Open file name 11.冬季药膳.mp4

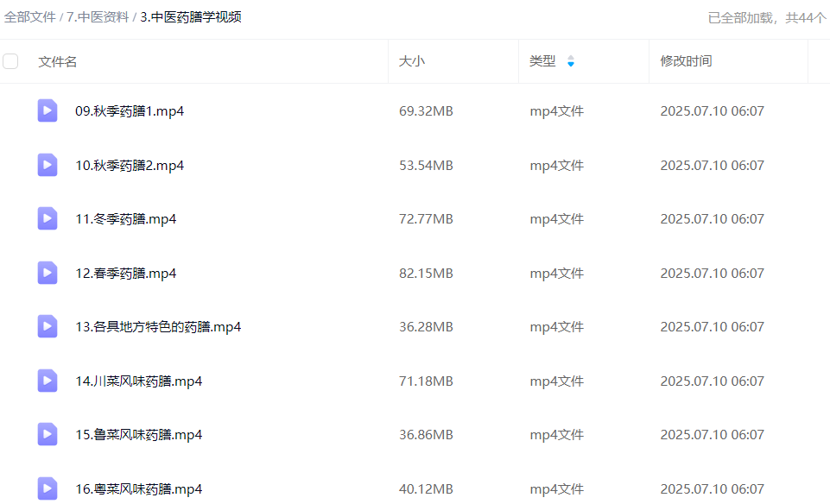[x=126, y=219]
